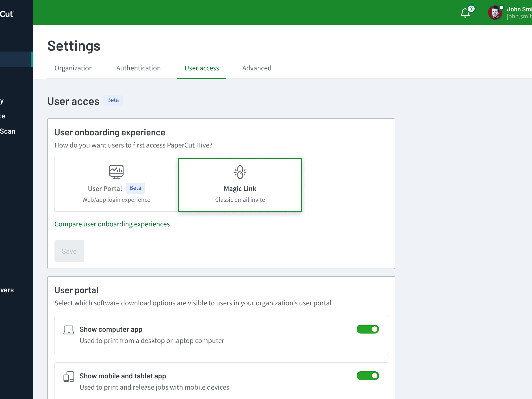Click the PaperCut logo in the sidebar
The image size is (532, 399).
[x=7, y=14]
